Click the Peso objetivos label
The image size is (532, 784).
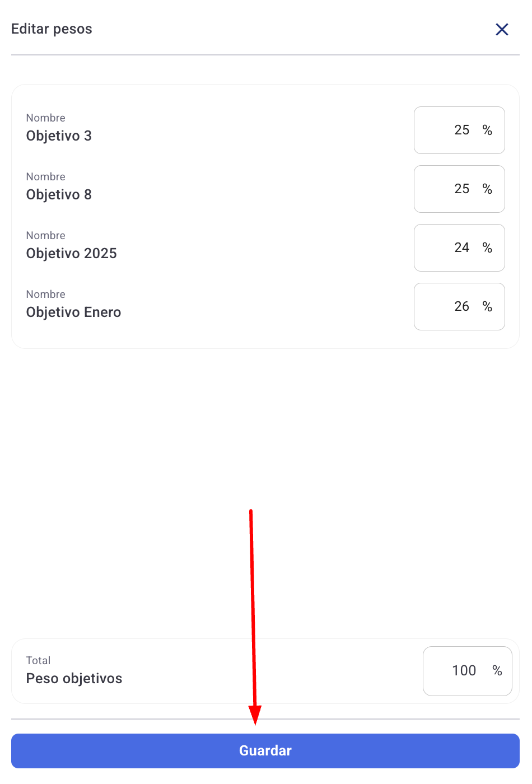74,679
